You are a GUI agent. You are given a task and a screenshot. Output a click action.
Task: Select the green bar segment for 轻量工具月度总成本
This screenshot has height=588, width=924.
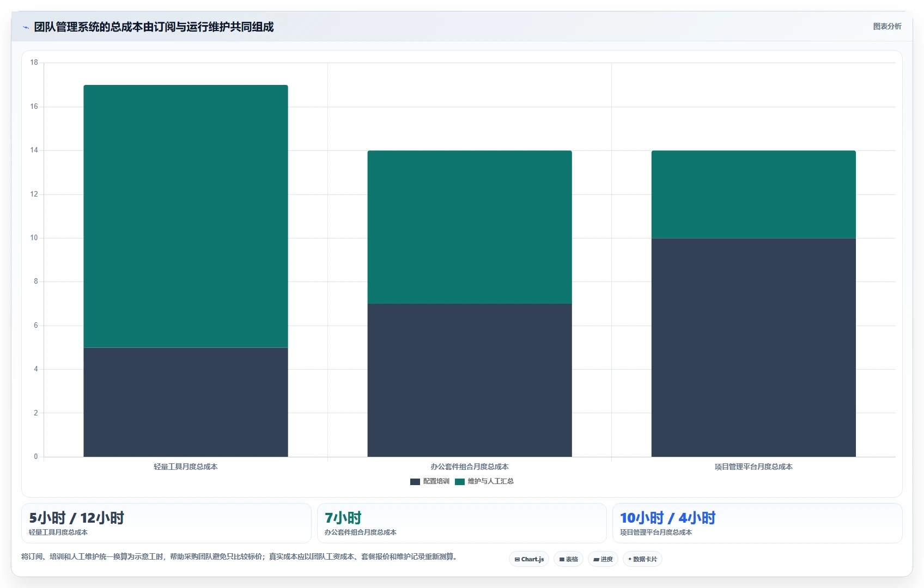[x=186, y=216]
